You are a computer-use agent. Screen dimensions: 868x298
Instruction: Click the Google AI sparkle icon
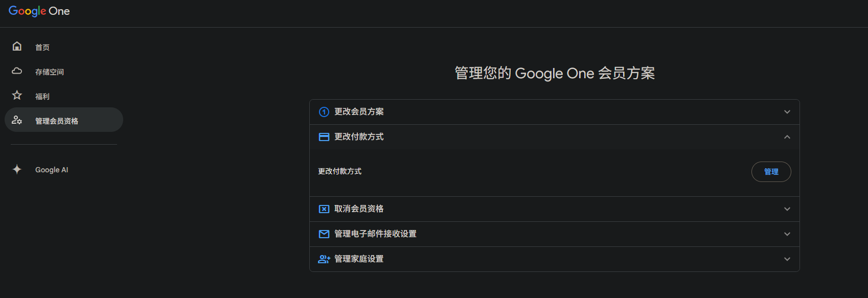click(x=17, y=169)
